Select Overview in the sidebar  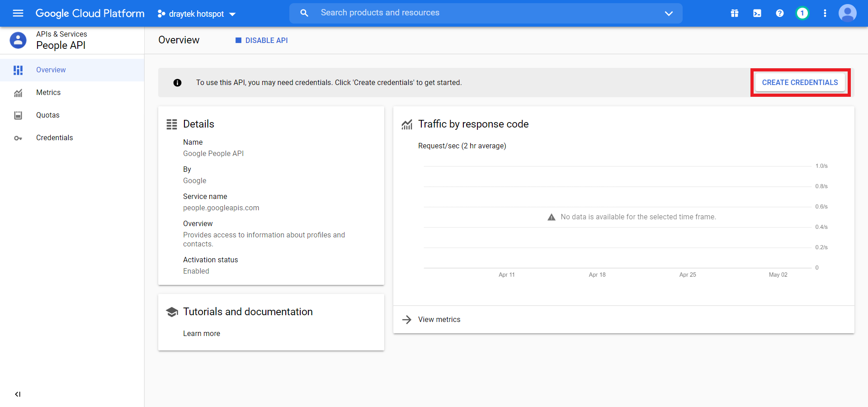click(72, 70)
